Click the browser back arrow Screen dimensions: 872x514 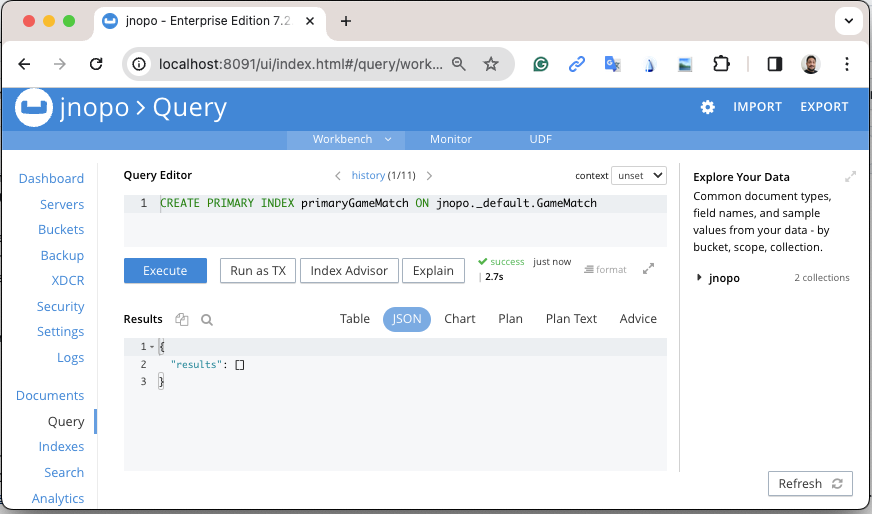click(x=24, y=64)
